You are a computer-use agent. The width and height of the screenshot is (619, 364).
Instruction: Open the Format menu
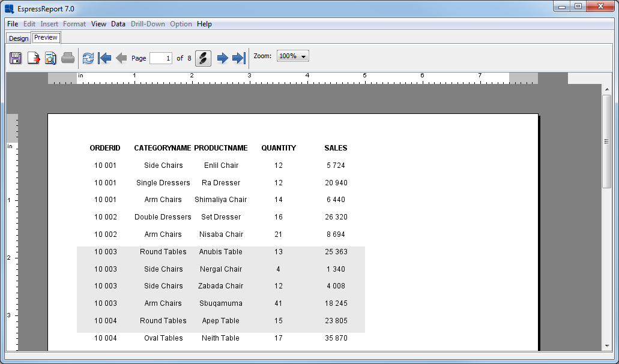point(74,24)
